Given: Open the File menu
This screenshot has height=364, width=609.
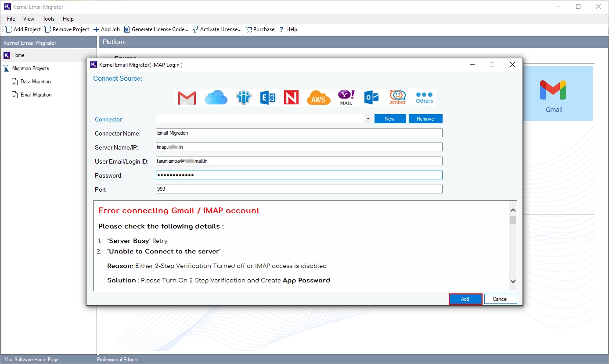Looking at the screenshot, I should tap(11, 19).
